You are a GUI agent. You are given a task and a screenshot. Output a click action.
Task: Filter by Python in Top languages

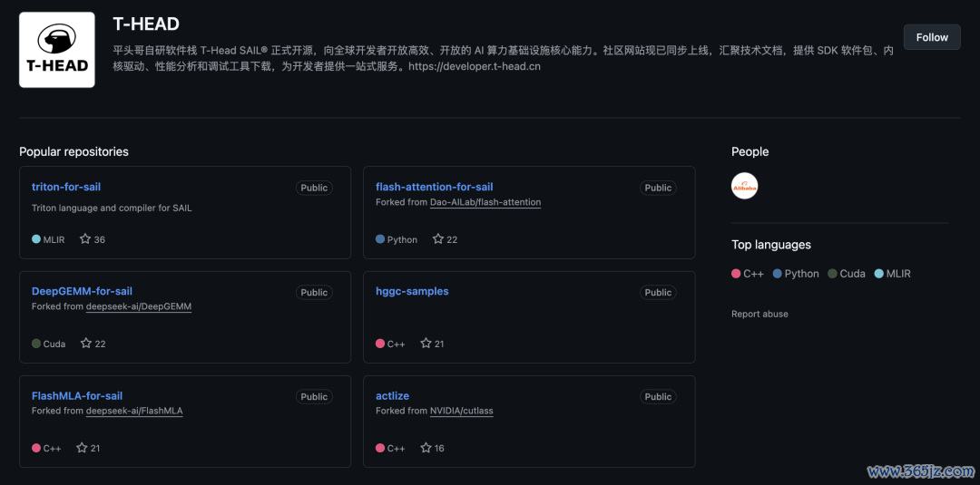[796, 274]
